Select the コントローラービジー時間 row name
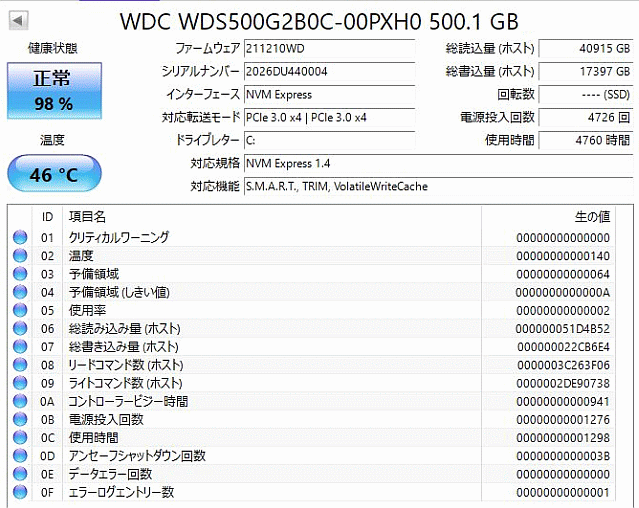Screen dimensions: 639x508 tap(128, 402)
